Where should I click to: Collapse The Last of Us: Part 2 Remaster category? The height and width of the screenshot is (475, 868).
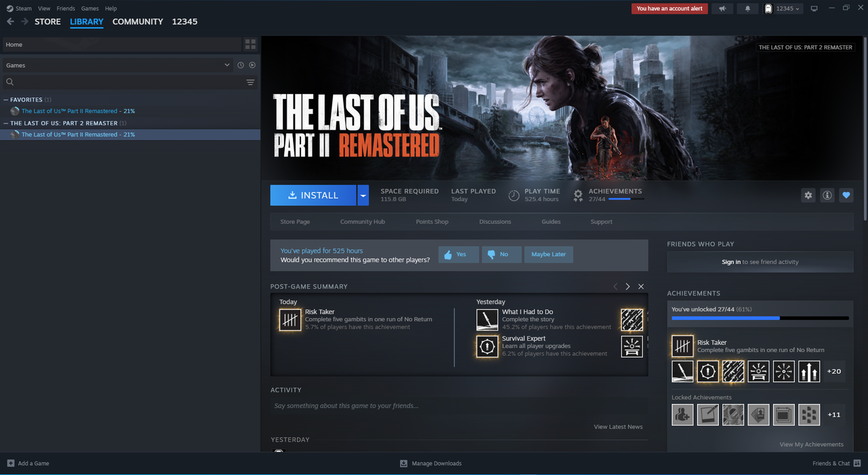[x=6, y=123]
